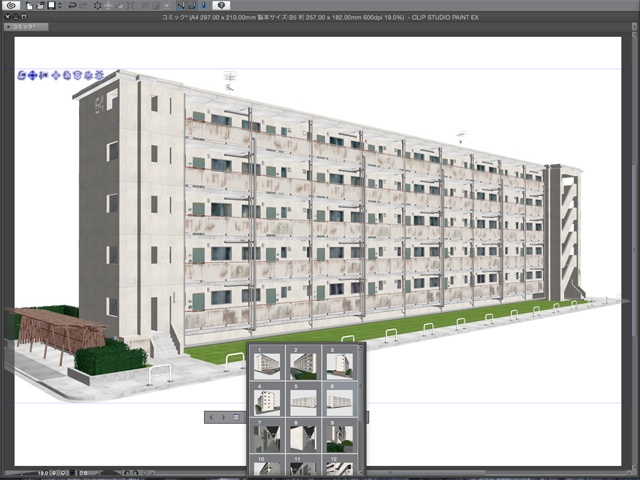Switch to the コミック canvas tab

coord(26,27)
